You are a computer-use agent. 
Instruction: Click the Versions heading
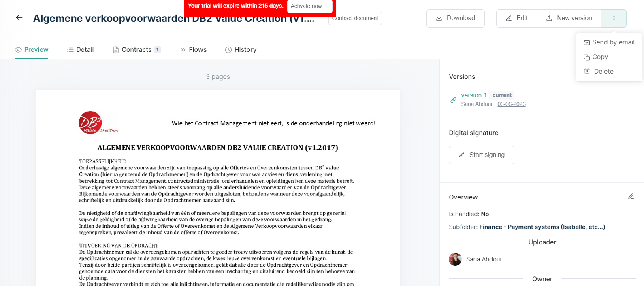click(462, 77)
